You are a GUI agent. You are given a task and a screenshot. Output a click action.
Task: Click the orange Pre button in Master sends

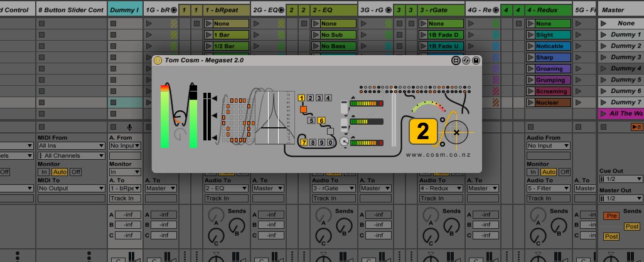611,216
